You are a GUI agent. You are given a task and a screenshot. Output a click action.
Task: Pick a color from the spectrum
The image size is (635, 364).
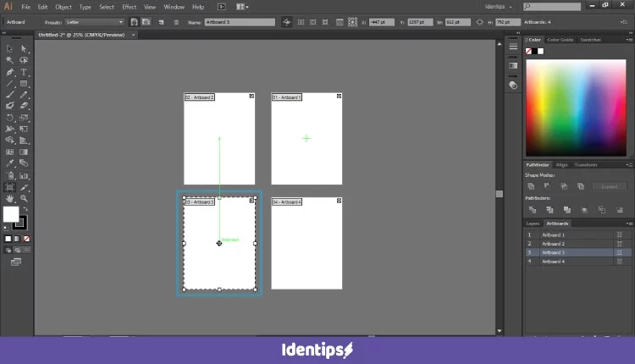click(x=575, y=102)
